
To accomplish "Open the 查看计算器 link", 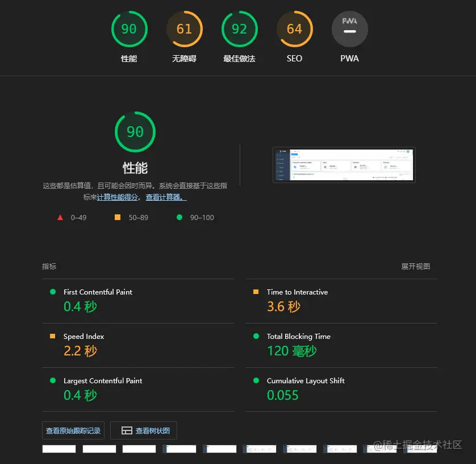I will pos(166,197).
